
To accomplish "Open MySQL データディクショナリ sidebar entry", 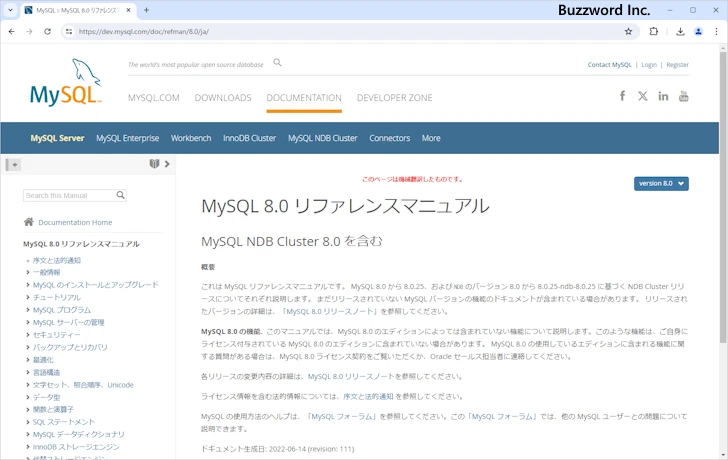I will pyautogui.click(x=78, y=434).
